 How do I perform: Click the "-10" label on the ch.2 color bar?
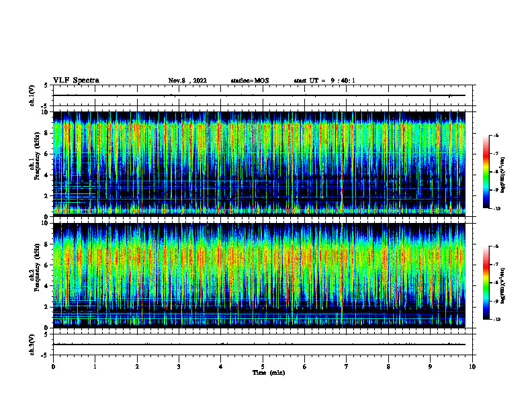click(496, 320)
